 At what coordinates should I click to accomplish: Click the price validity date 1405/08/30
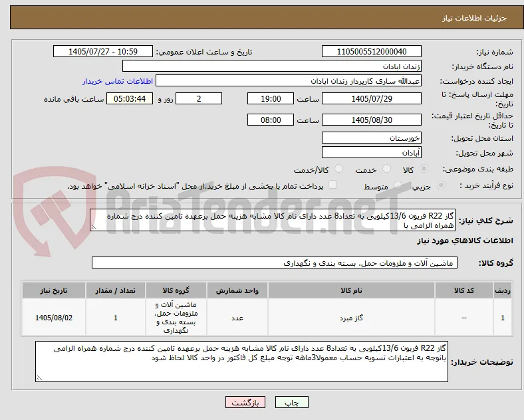(372, 120)
